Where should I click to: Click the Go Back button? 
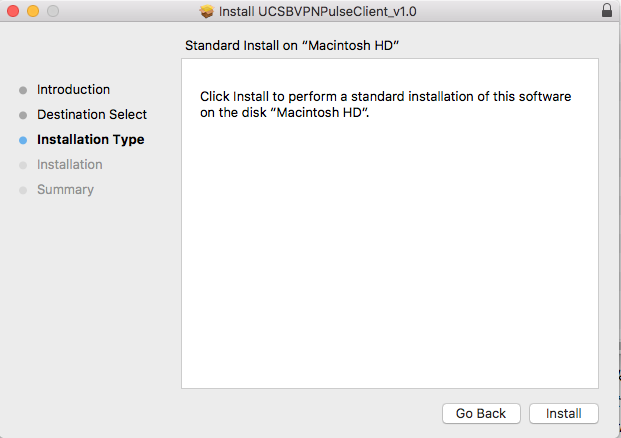481,413
